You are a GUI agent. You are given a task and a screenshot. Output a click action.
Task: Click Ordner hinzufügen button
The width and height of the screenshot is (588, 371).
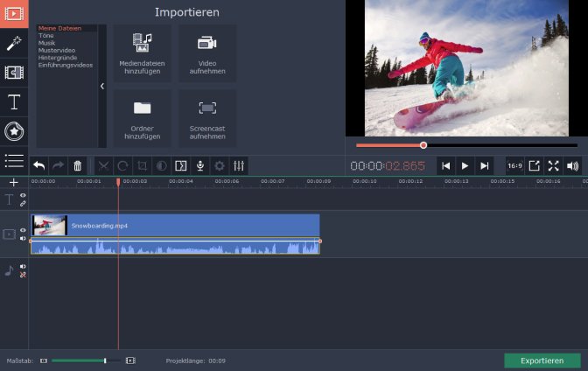pyautogui.click(x=142, y=118)
